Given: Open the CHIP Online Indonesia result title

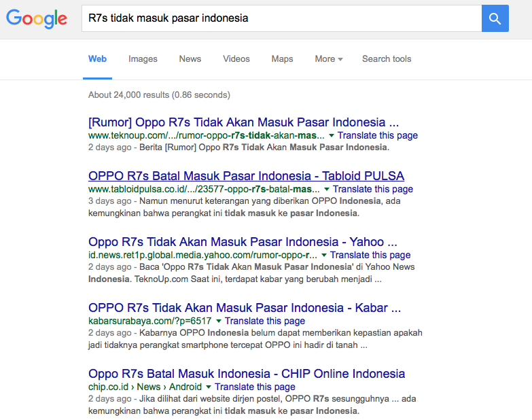Looking at the screenshot, I should coord(247,374).
